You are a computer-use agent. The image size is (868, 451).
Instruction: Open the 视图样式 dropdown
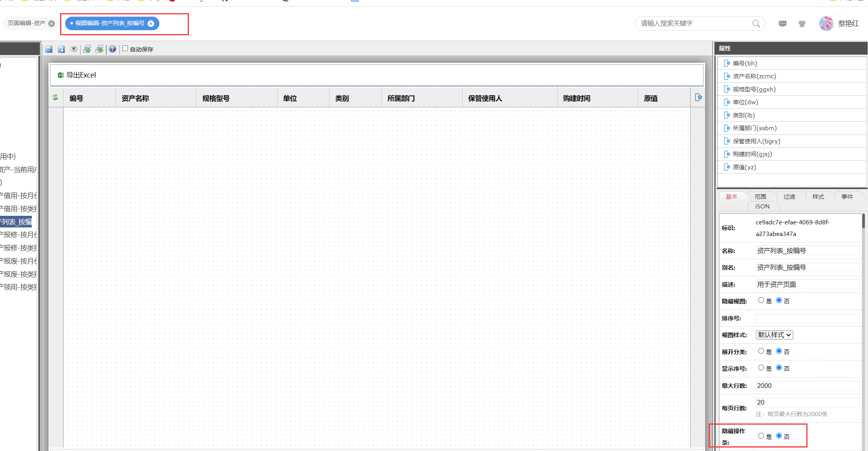pyautogui.click(x=774, y=335)
